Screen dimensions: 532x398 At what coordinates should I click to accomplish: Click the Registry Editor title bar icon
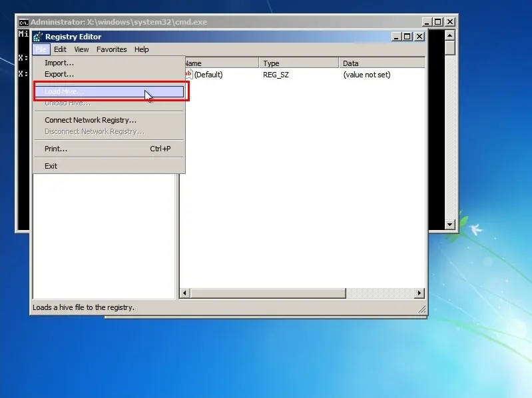click(x=38, y=37)
